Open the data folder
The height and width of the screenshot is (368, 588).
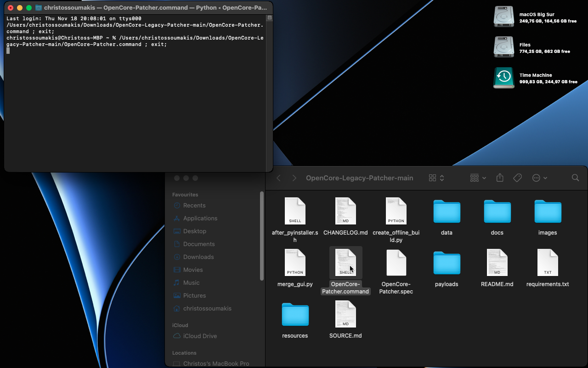pyautogui.click(x=447, y=212)
